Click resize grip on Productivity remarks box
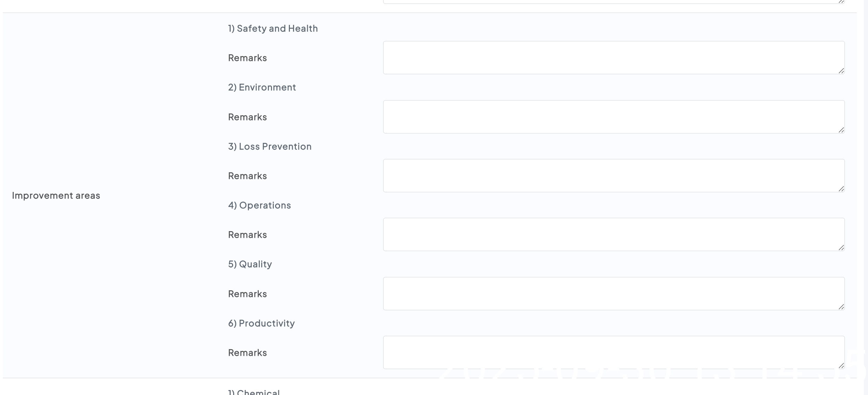The height and width of the screenshot is (395, 868). coord(841,366)
